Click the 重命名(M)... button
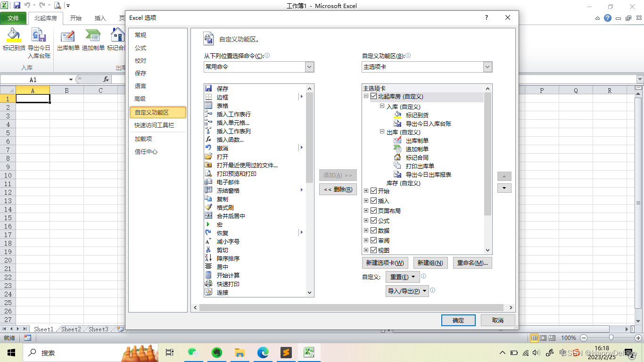 coord(472,263)
